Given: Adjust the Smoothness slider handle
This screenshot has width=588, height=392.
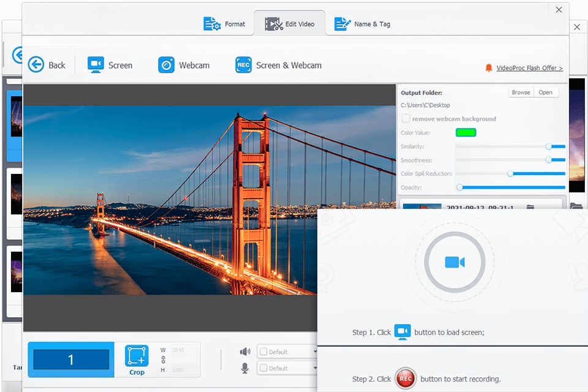Looking at the screenshot, I should (549, 160).
